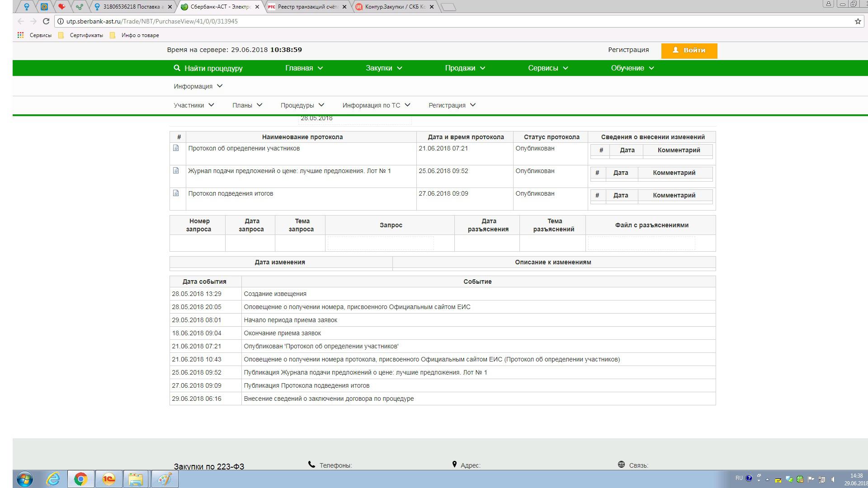Expand the Обучение dropdown menu
The image size is (868, 488).
coord(632,68)
